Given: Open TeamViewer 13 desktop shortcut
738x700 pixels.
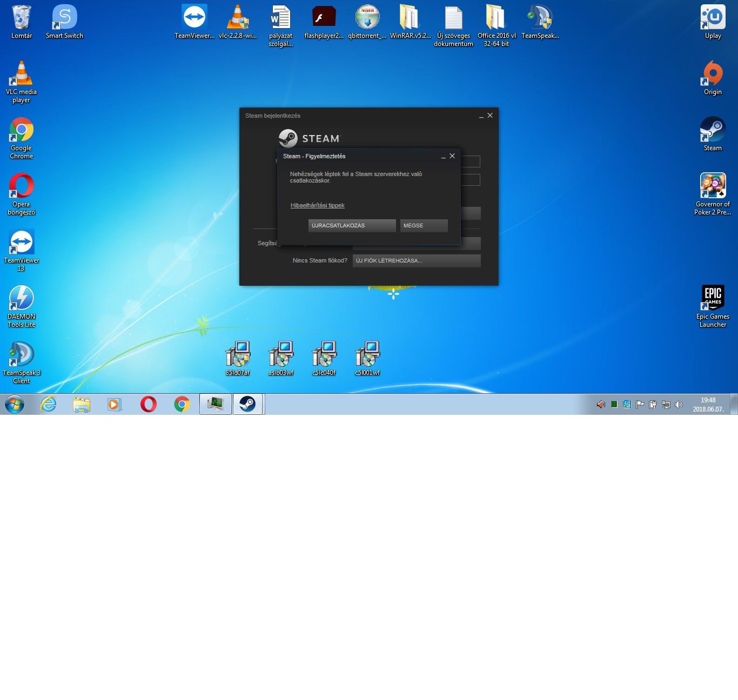Looking at the screenshot, I should 22,251.
